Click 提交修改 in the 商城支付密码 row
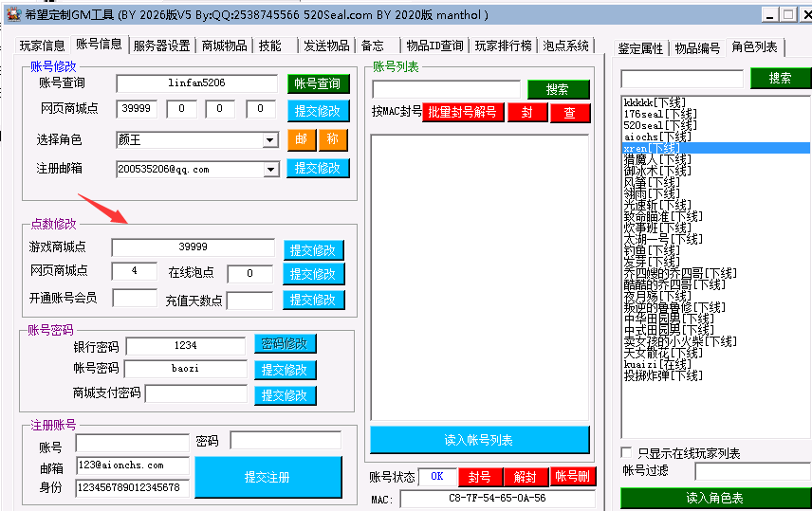The height and width of the screenshot is (511, 812). click(x=285, y=395)
